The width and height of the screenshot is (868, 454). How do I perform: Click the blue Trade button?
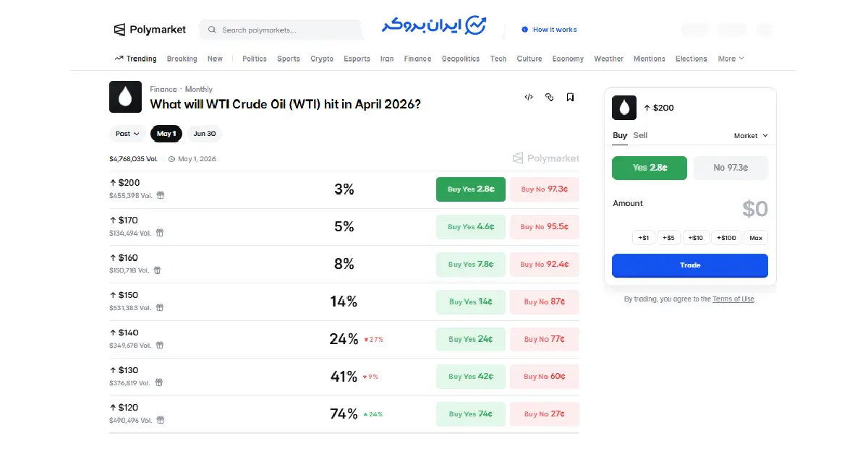[x=689, y=265]
